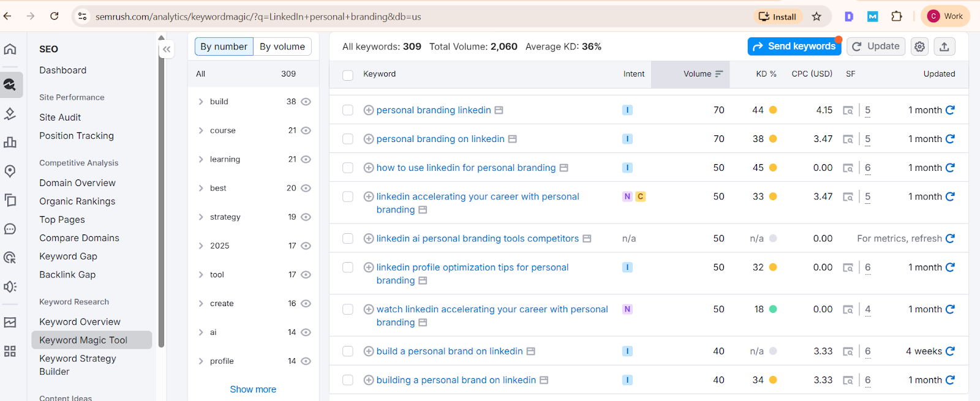The image size is (980, 401).
Task: Open the Home icon in the left rail
Action: [x=10, y=49]
